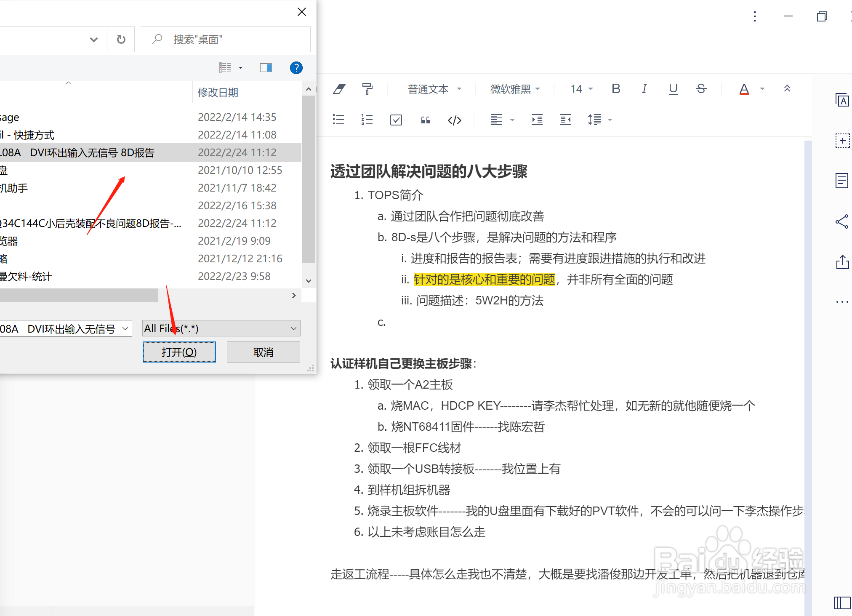The height and width of the screenshot is (616, 852).
Task: Click the text recognition icon in right sidebar
Action: 842,100
